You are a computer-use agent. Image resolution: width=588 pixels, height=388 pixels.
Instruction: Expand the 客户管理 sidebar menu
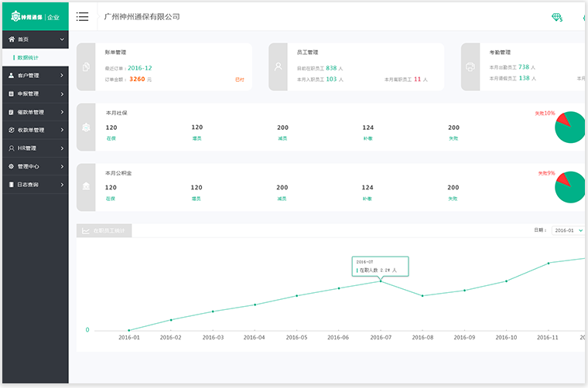[x=34, y=76]
